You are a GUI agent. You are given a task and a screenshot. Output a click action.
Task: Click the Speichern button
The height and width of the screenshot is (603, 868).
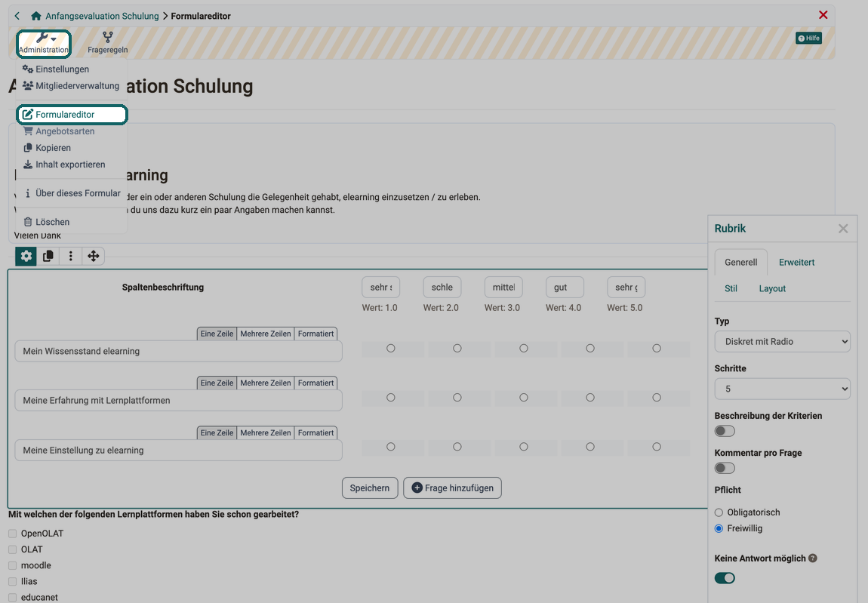(x=370, y=488)
